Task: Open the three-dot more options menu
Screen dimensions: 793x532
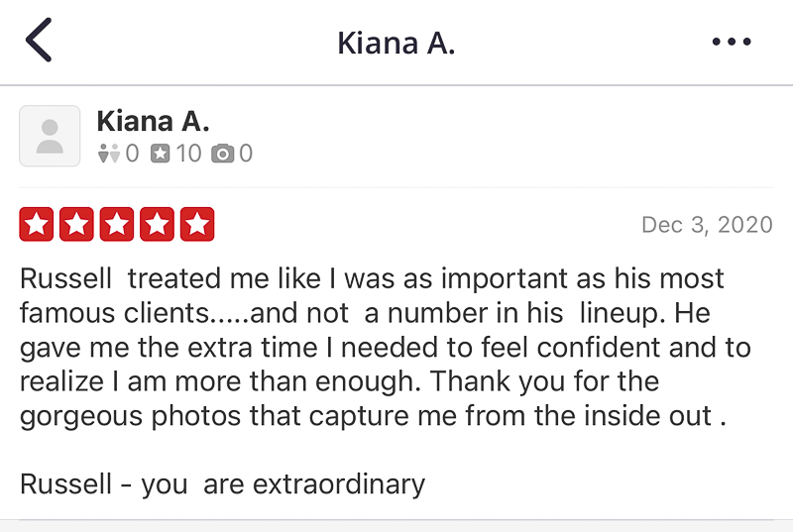Action: (732, 42)
